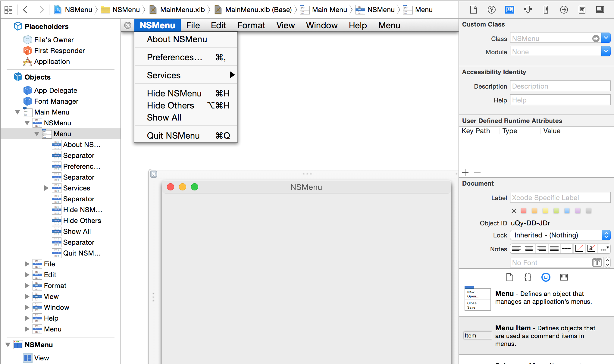Expand the Window outline item
614x364 pixels.
point(27,307)
